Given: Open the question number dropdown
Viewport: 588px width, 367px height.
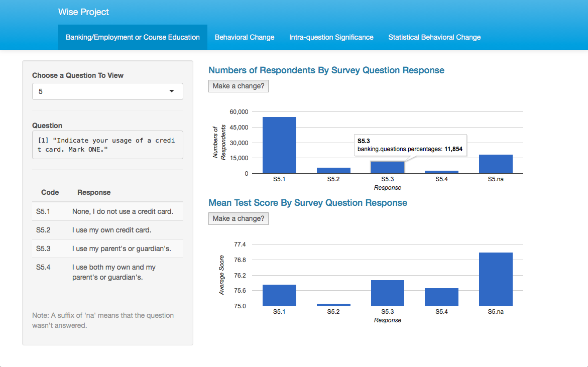Looking at the screenshot, I should pyautogui.click(x=107, y=91).
